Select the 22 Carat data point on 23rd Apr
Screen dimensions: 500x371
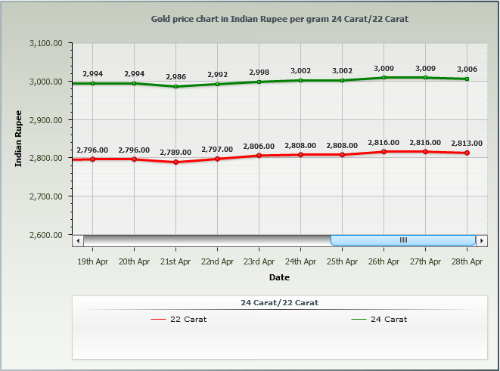pyautogui.click(x=259, y=156)
